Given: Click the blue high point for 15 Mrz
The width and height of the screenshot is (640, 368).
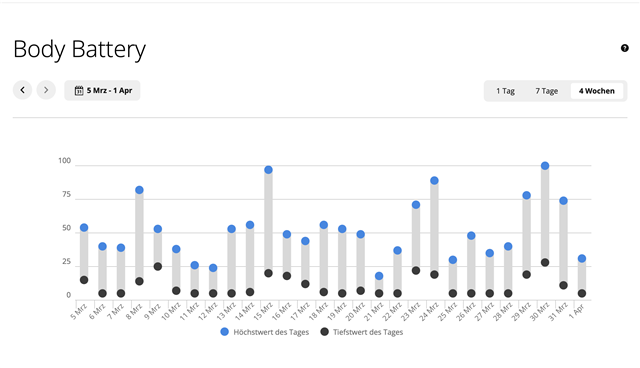Looking at the screenshot, I should tap(268, 170).
